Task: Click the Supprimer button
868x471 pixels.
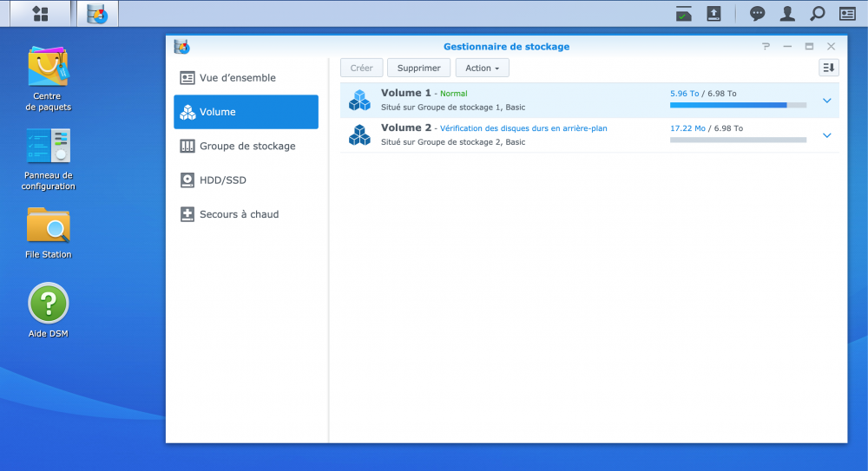Action: click(419, 68)
